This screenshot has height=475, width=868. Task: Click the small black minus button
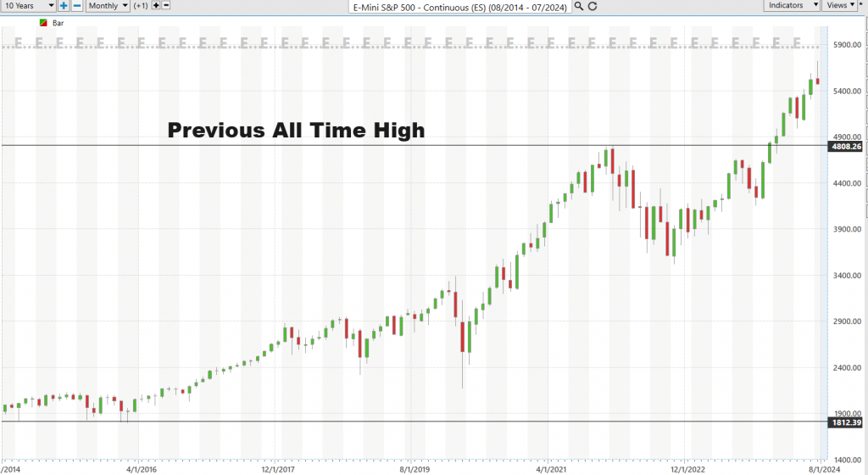tap(166, 5)
